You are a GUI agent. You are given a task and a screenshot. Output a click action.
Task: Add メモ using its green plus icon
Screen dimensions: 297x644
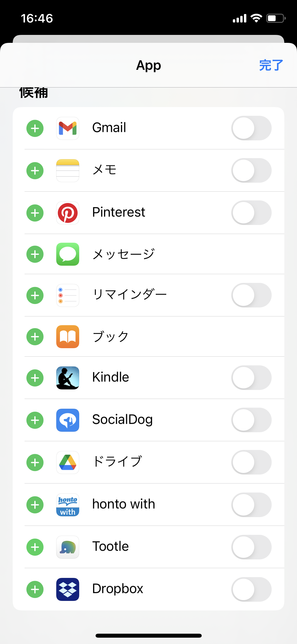pyautogui.click(x=35, y=171)
